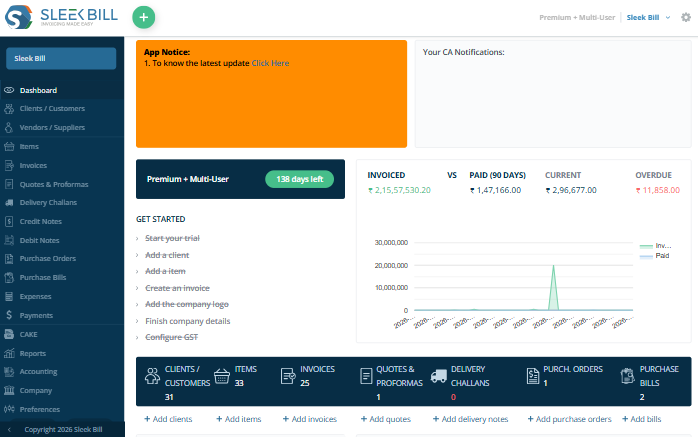Click the Expenses sidebar icon

9,296
